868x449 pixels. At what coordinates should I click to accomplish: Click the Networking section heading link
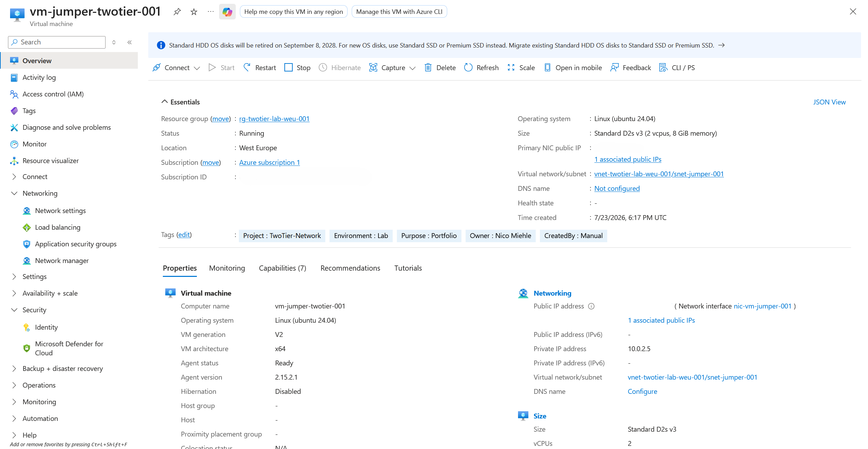coord(552,293)
